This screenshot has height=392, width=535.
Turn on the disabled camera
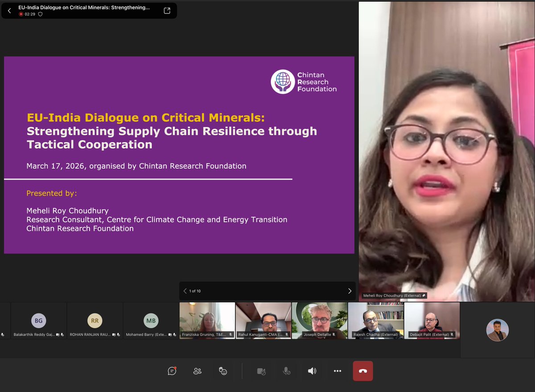tap(261, 371)
